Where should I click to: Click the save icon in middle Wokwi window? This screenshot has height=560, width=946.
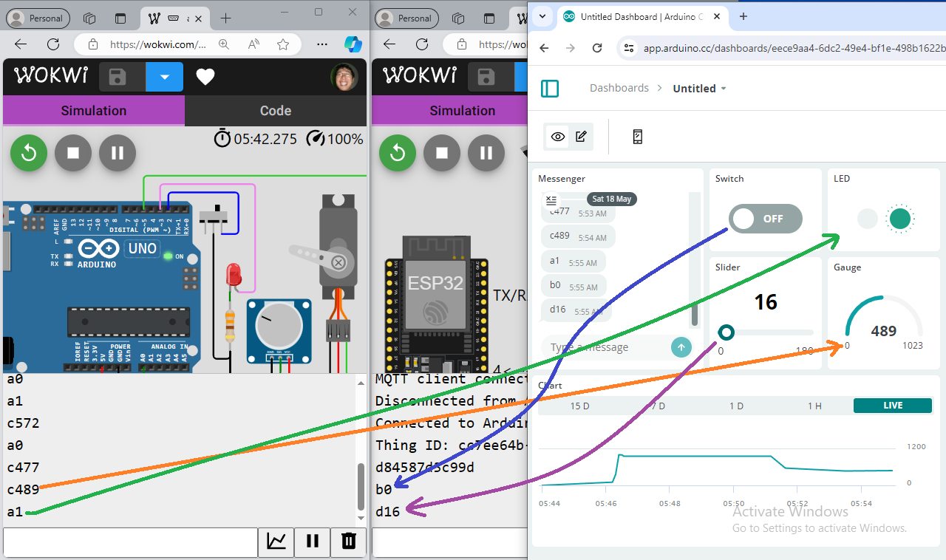[x=486, y=77]
